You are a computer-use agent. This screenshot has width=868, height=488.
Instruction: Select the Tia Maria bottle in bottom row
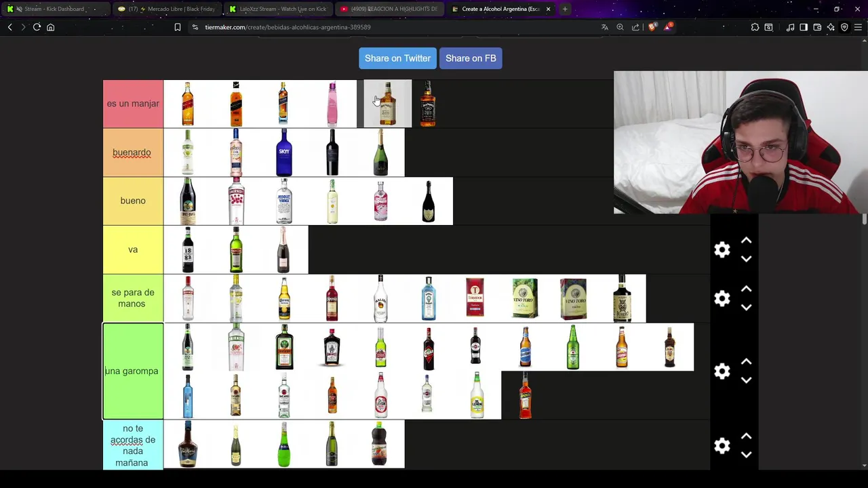pyautogui.click(x=188, y=445)
